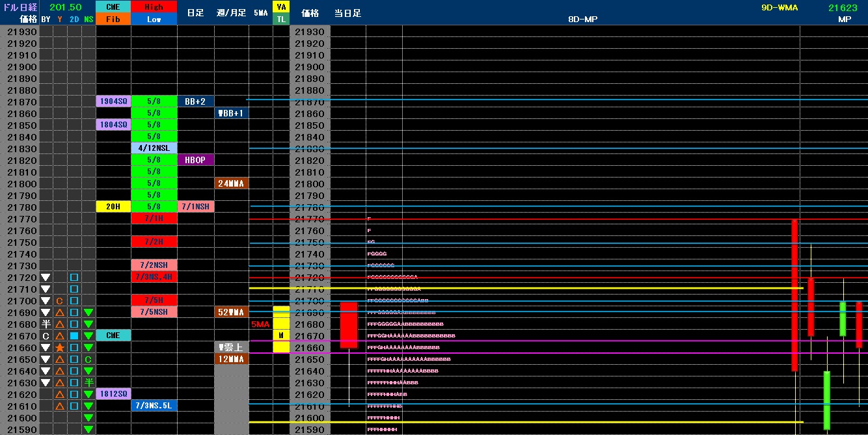Select the 日足 column header
Image resolution: width=868 pixels, height=435 pixels.
tap(195, 13)
